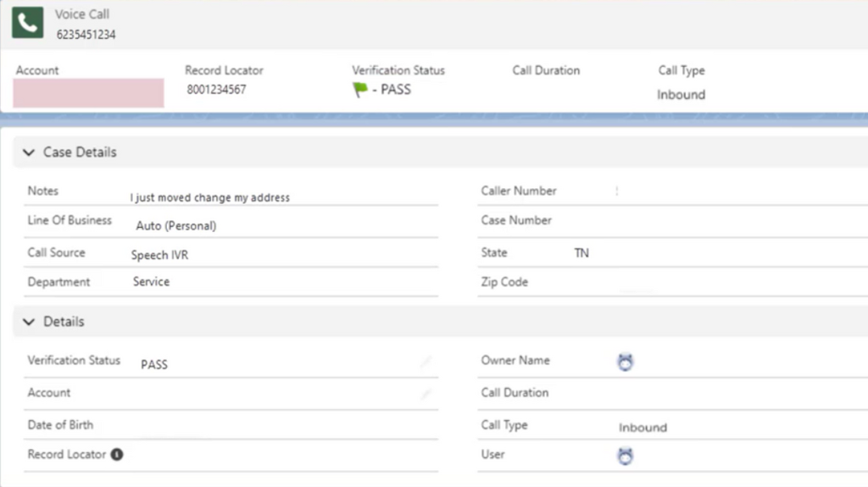Click the Account field edit pencil icon
The height and width of the screenshot is (487, 868).
426,394
